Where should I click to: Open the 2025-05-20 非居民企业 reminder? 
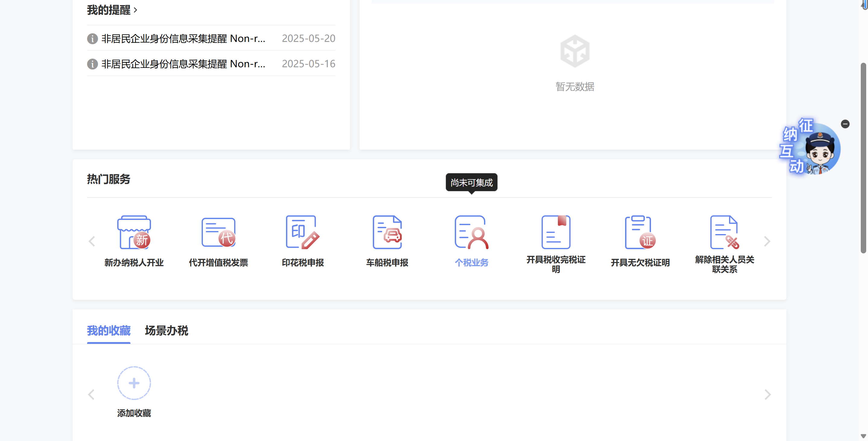tap(183, 38)
